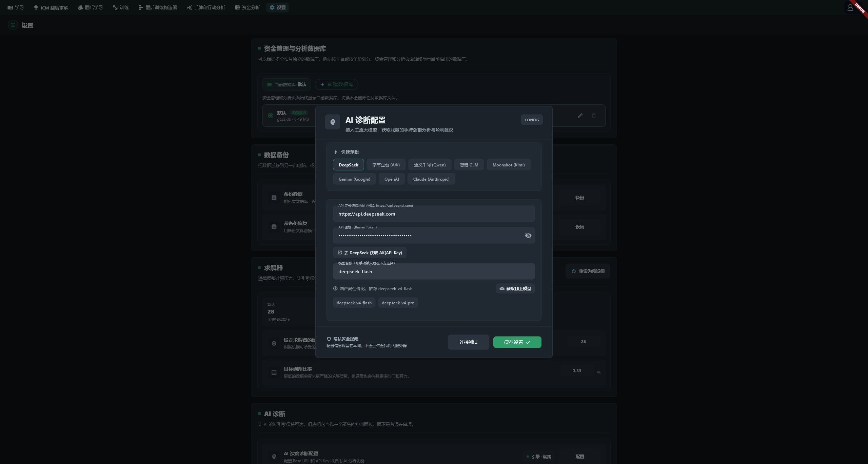Click the CONFIG badge in dialog header
The width and height of the screenshot is (868, 464).
[x=532, y=120]
